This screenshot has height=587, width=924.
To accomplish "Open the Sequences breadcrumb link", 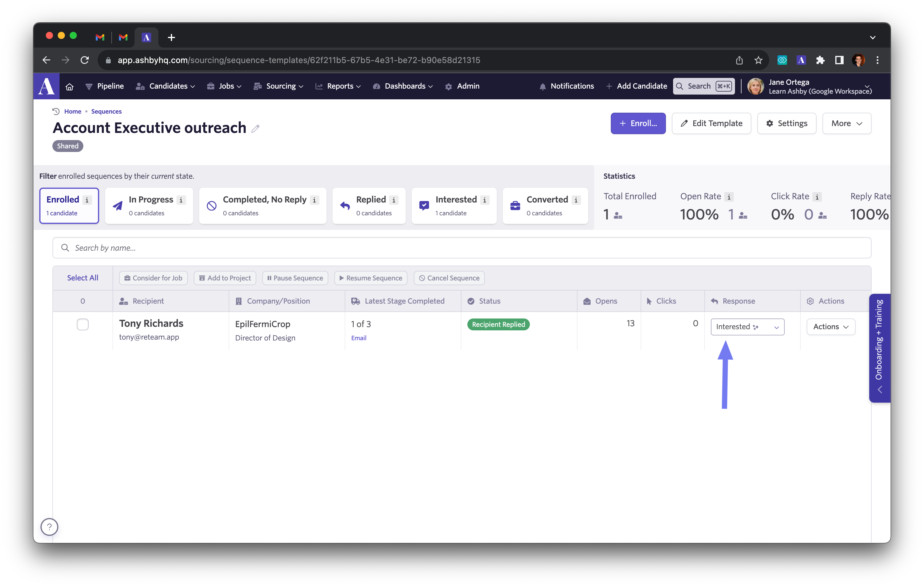I will pyautogui.click(x=106, y=112).
